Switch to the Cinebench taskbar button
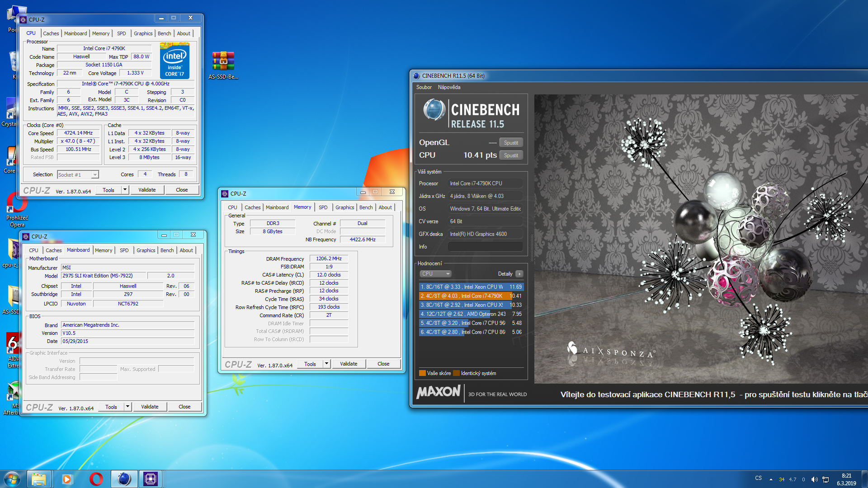The width and height of the screenshot is (868, 488). [x=124, y=479]
